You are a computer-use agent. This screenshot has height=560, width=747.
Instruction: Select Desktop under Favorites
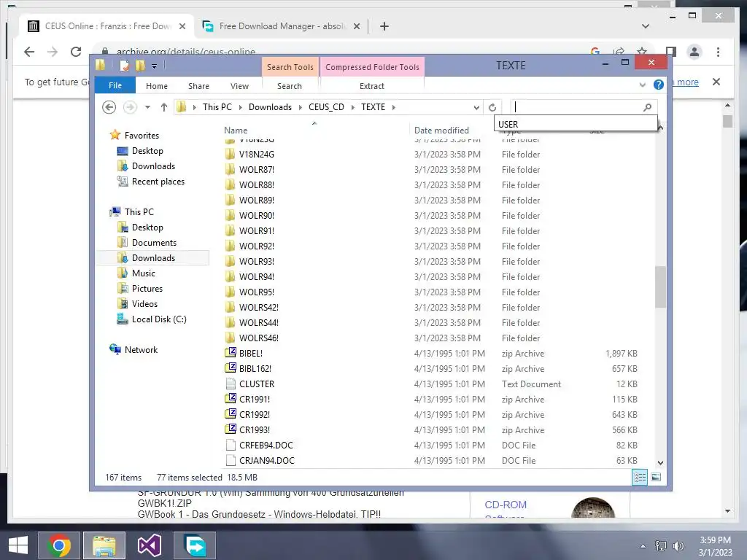click(147, 151)
